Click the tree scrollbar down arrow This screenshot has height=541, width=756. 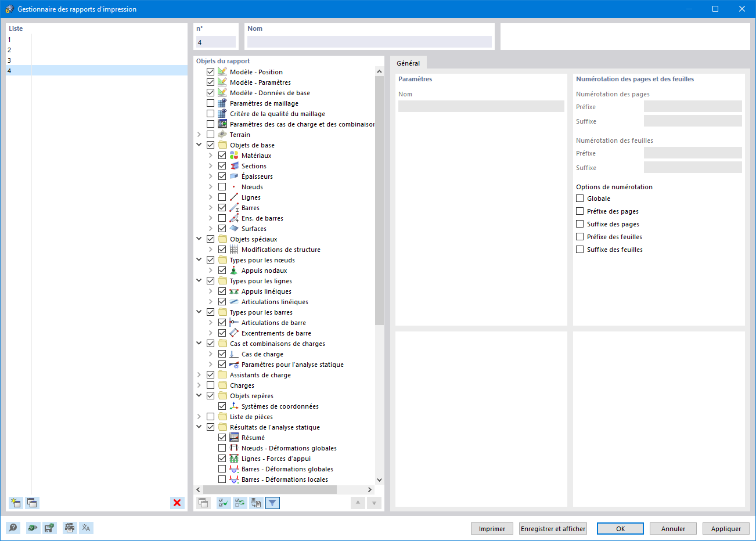(380, 480)
